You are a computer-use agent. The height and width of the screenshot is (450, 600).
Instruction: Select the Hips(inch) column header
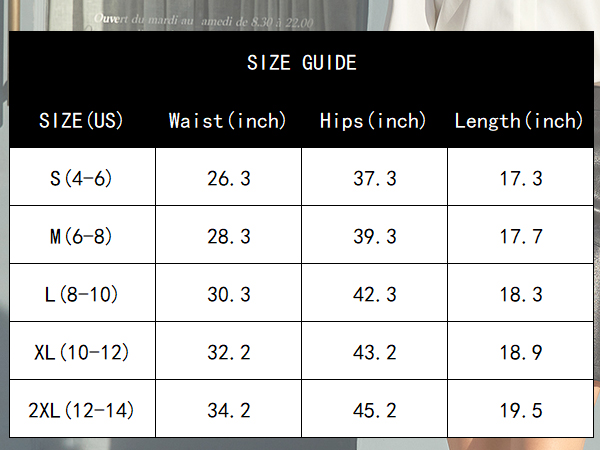click(x=373, y=121)
